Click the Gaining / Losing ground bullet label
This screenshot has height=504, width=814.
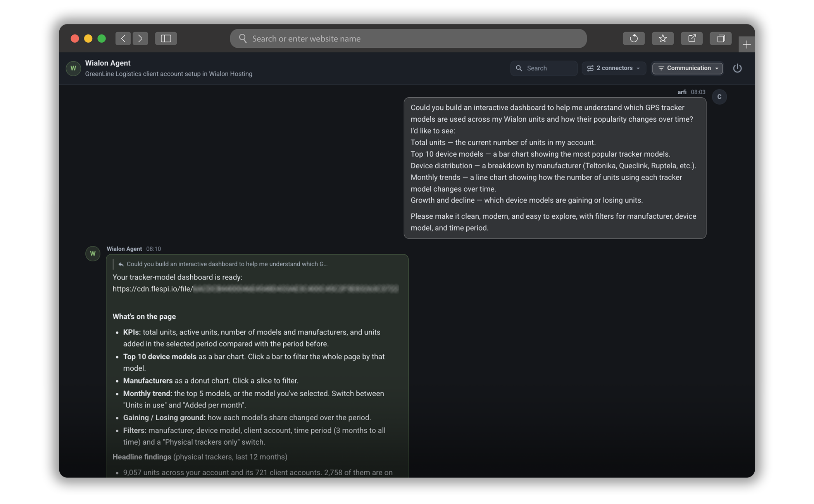164,418
